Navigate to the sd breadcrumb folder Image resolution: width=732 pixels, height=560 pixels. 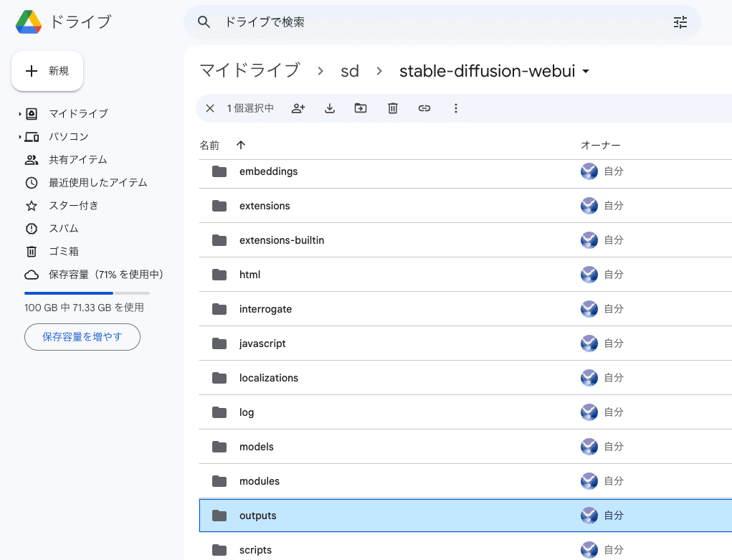tap(350, 71)
